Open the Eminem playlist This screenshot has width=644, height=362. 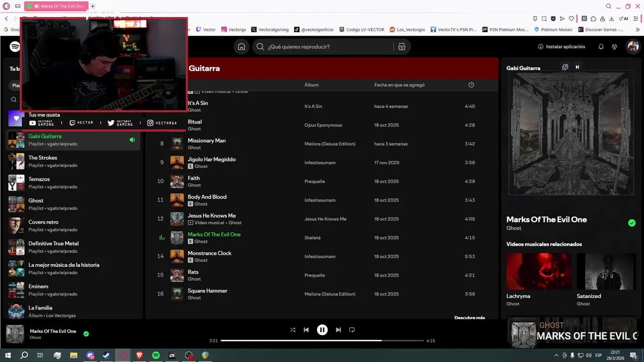74,290
